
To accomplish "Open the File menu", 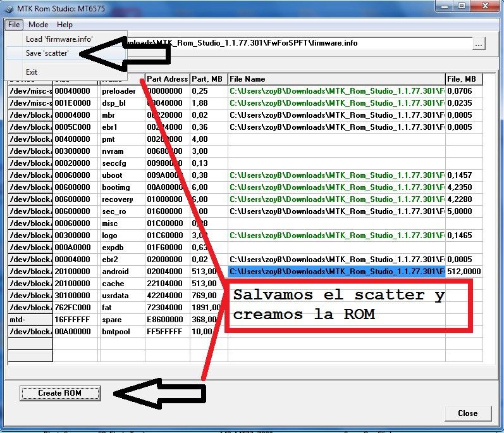I will 14,25.
